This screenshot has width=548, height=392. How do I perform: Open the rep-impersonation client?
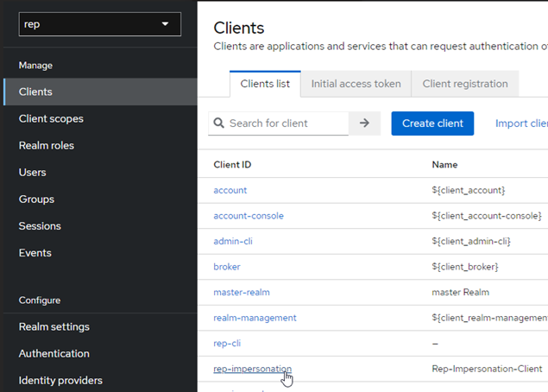click(x=252, y=369)
